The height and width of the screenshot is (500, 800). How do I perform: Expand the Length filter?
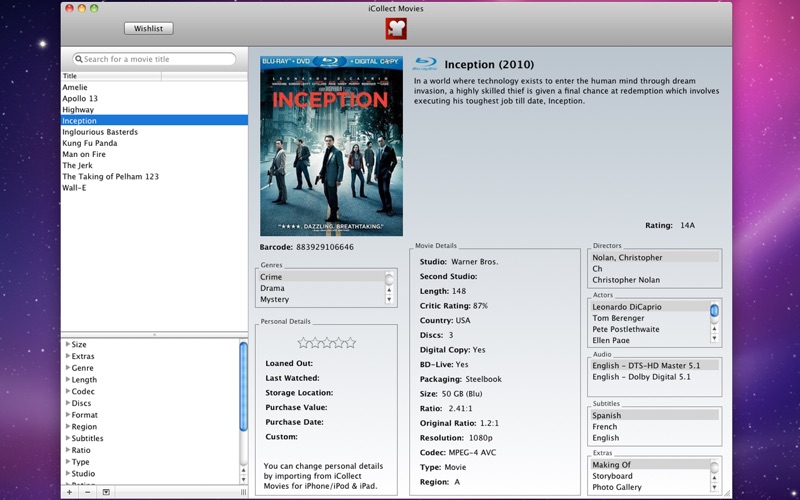pos(68,379)
